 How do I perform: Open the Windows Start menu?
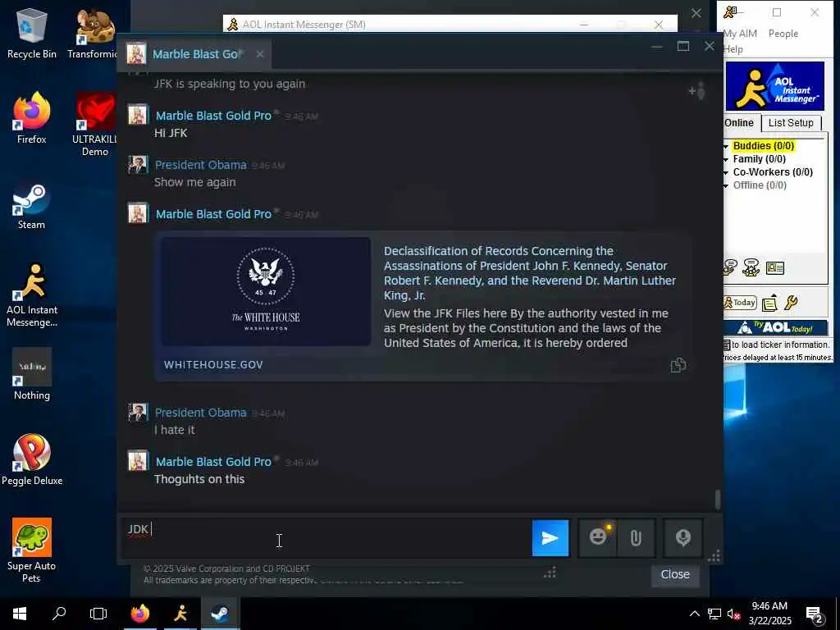(x=20, y=614)
